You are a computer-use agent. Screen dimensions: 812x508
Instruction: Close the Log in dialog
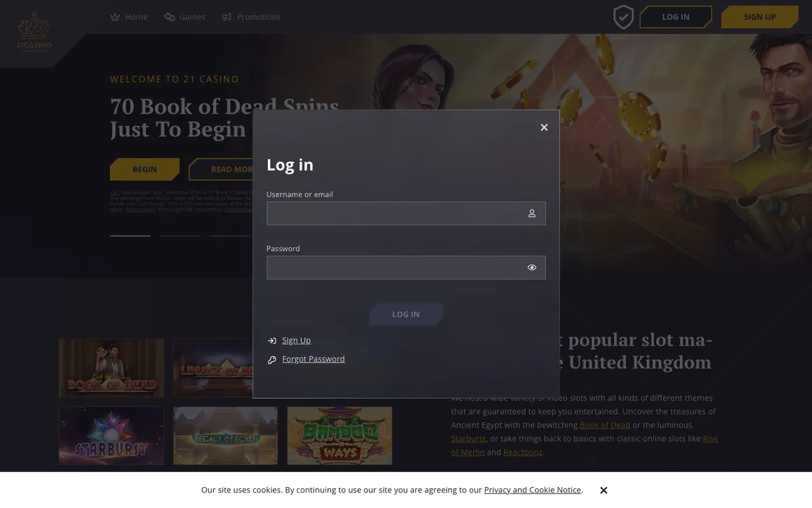coord(544,127)
